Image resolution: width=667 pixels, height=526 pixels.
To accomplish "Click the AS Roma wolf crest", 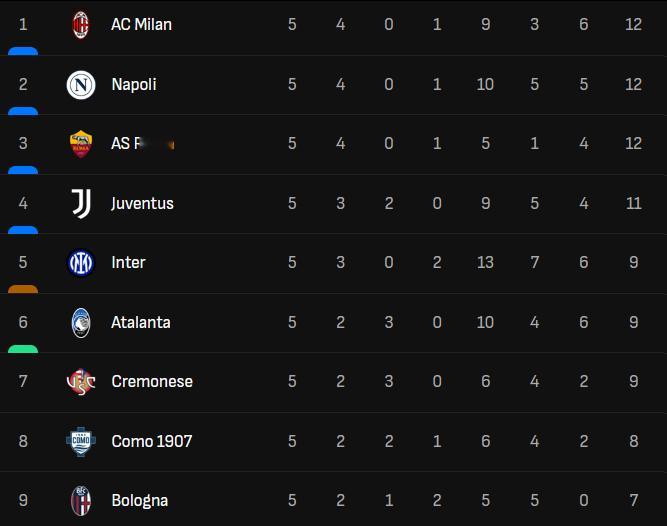I will point(81,144).
